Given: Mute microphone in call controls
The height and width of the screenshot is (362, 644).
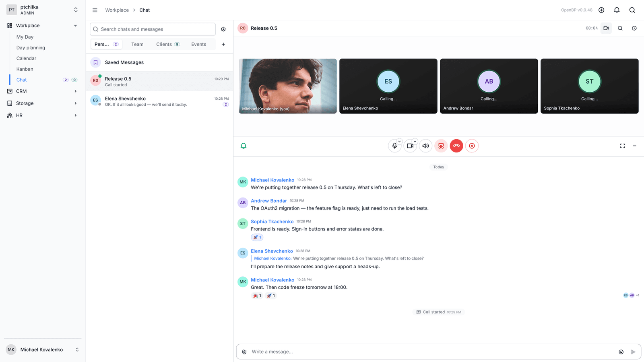Looking at the screenshot, I should 394,146.
